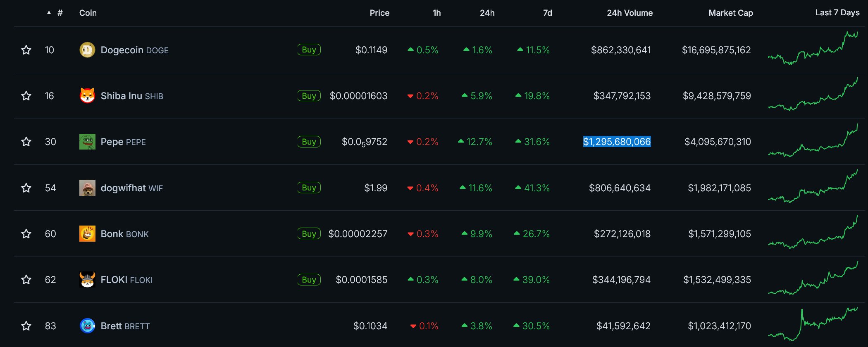The height and width of the screenshot is (347, 868).
Task: Click the 7d column header
Action: 547,13
